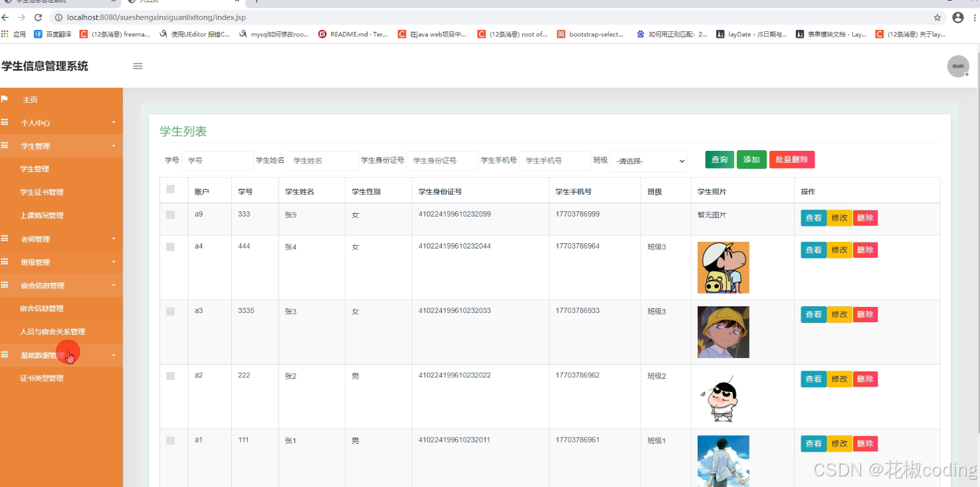980x487 pixels.
Task: Click the browser forward arrow
Action: pyautogui.click(x=22, y=17)
